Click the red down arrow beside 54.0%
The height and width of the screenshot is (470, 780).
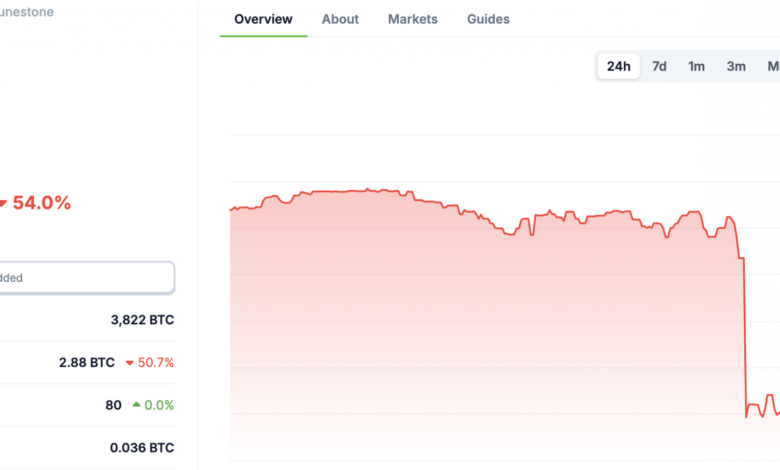click(x=4, y=203)
